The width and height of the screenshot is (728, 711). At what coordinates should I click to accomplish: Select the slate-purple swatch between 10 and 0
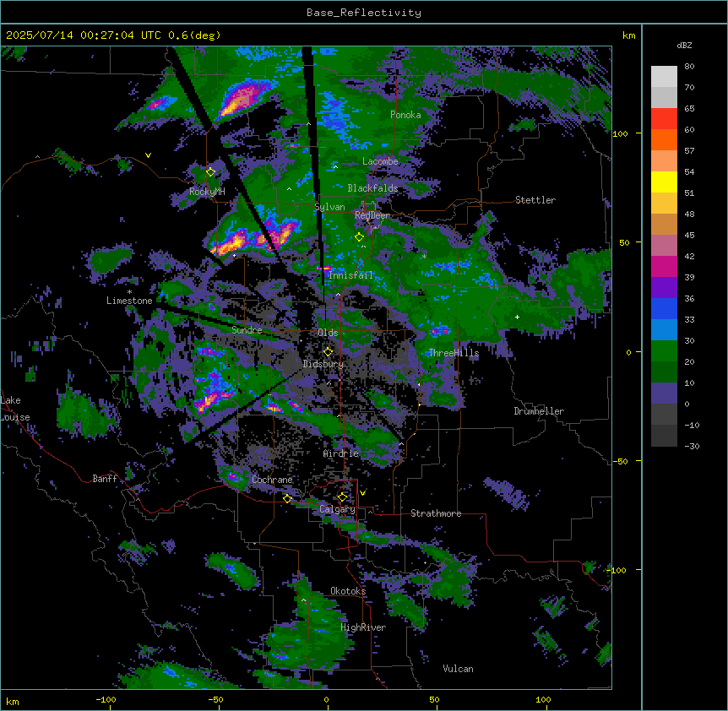(x=664, y=393)
